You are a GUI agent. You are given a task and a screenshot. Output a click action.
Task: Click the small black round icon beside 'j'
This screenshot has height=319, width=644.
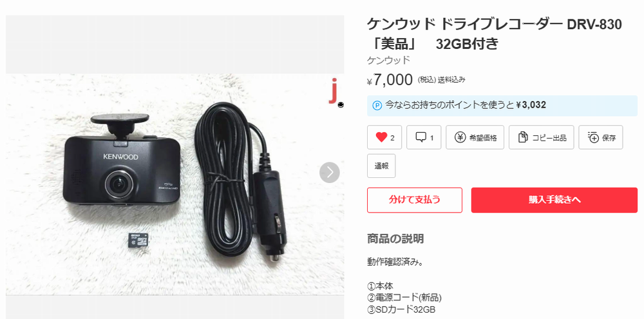click(x=341, y=105)
